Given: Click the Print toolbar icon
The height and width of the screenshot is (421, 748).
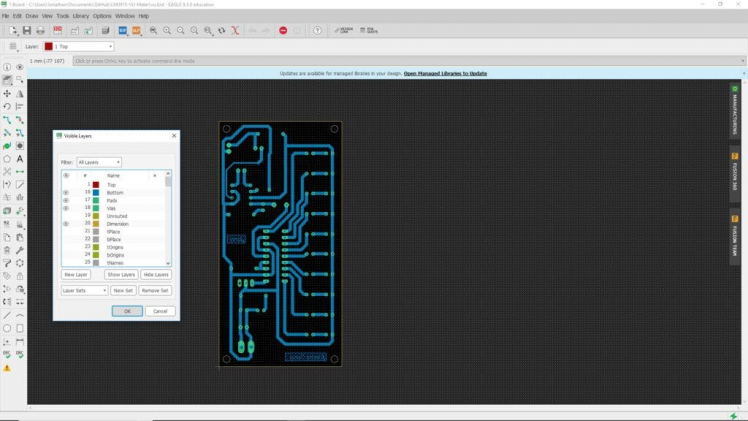Looking at the screenshot, I should click(42, 31).
